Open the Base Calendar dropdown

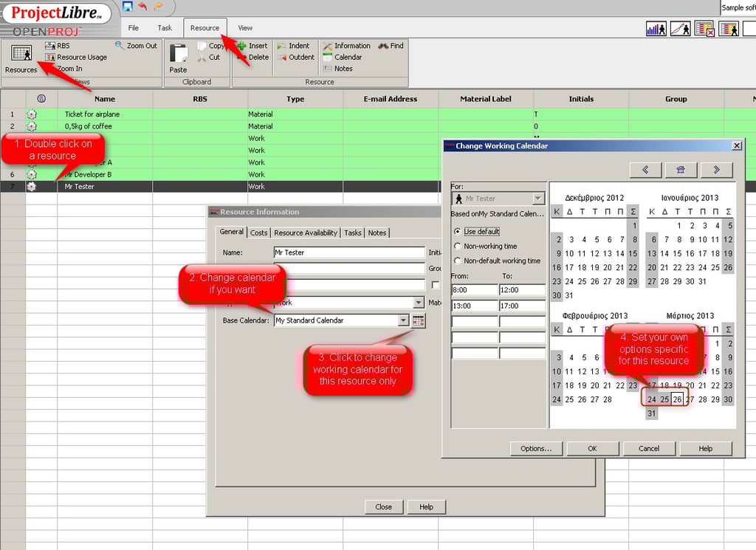(x=403, y=320)
